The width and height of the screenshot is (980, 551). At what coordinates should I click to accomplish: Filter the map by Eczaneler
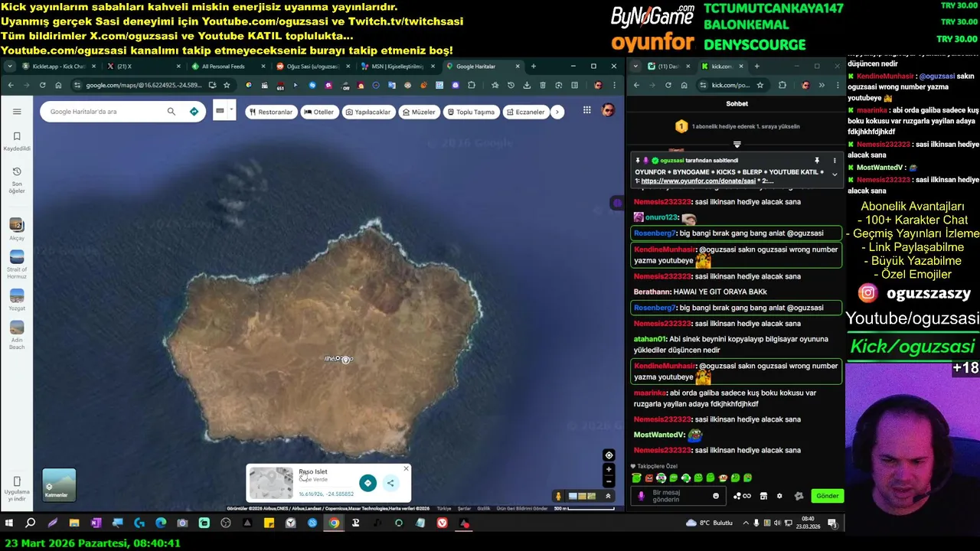coord(525,112)
